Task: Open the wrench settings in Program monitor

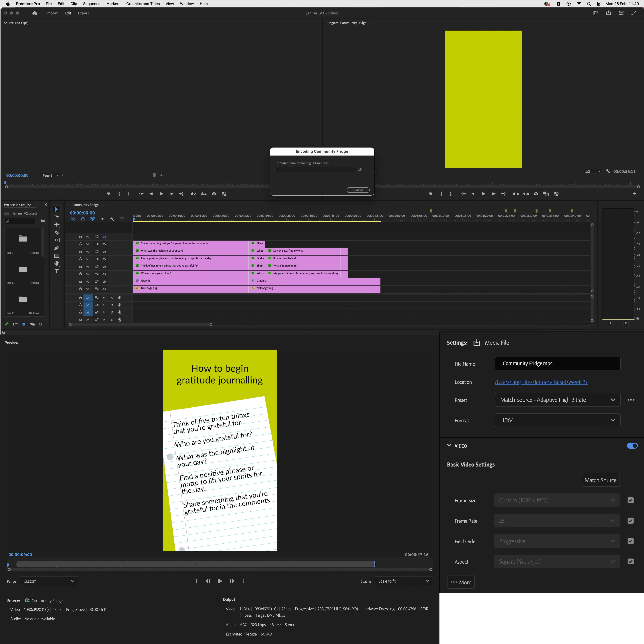Action: point(608,171)
